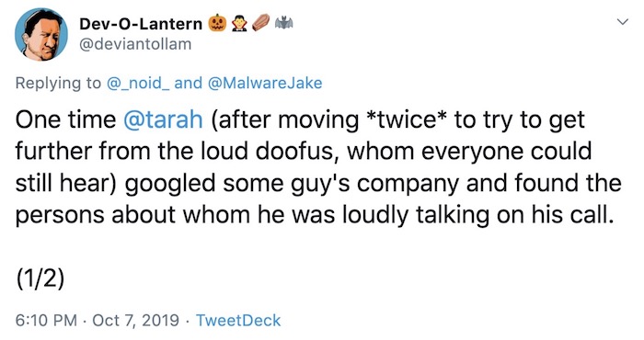Open the tweet options chevron menu
Viewport: 644px width, 340px height.
pyautogui.click(x=623, y=22)
